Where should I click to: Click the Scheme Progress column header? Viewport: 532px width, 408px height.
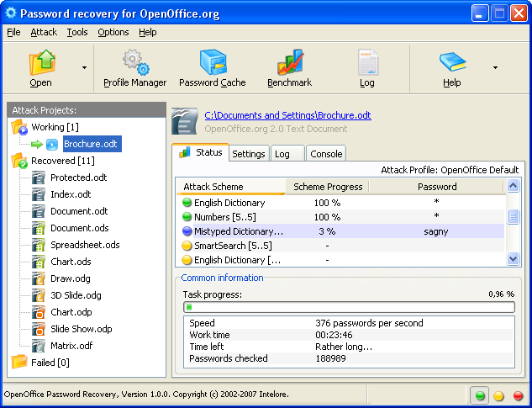[328, 187]
